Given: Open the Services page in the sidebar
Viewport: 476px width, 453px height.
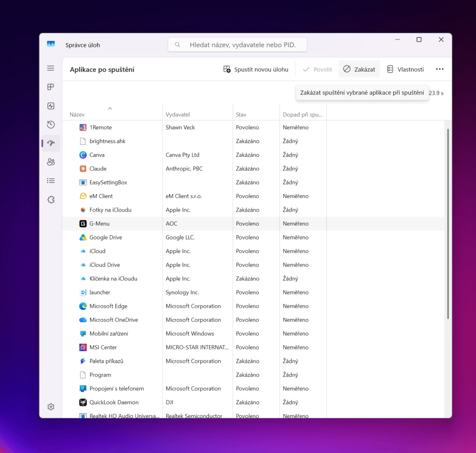Looking at the screenshot, I should point(51,200).
